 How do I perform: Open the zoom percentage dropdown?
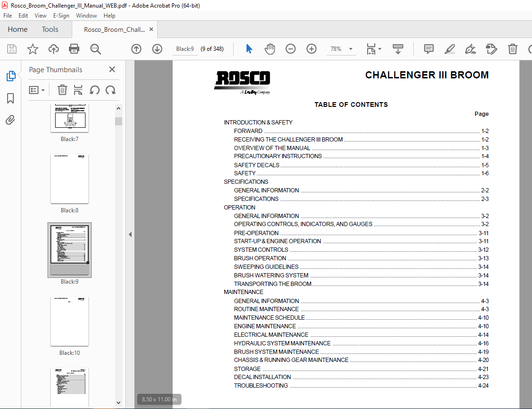tap(351, 49)
